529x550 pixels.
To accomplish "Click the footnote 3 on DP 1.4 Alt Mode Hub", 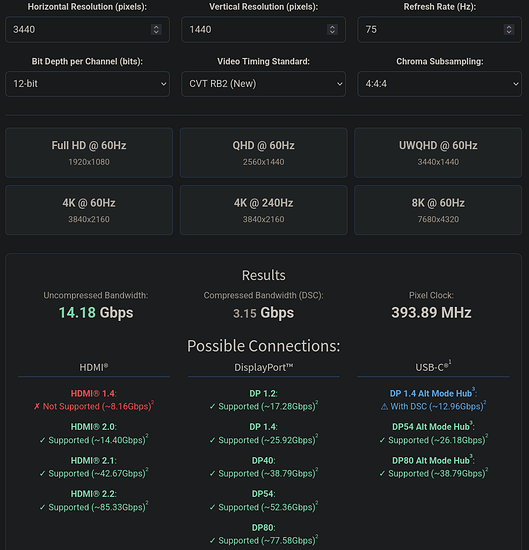I will [x=473, y=389].
